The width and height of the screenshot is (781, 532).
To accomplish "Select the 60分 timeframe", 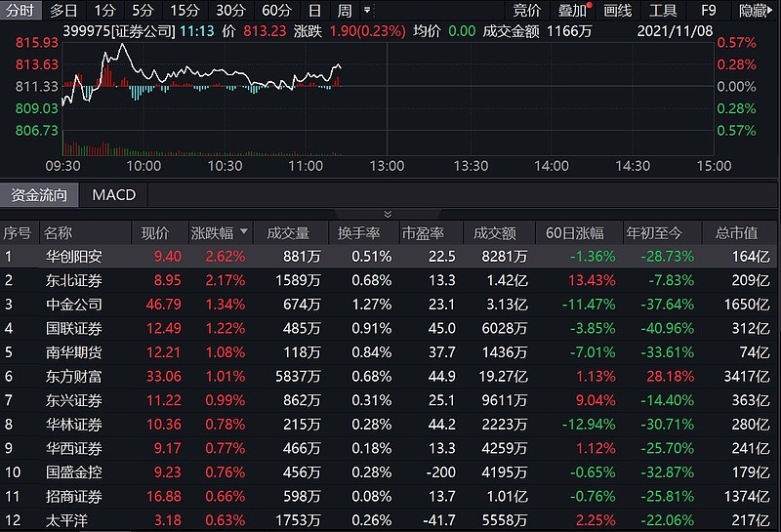I will [277, 10].
